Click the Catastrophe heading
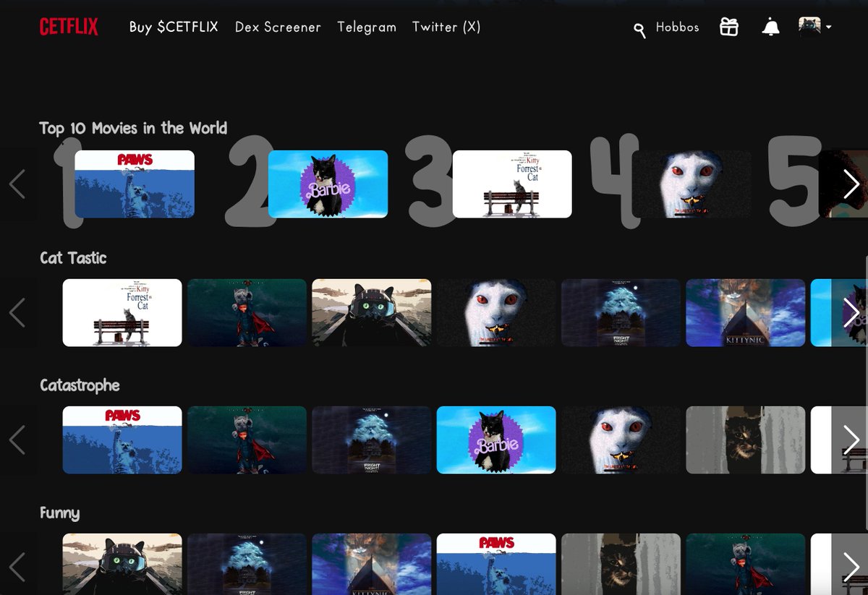Screen dimensions: 868x595 (80, 385)
